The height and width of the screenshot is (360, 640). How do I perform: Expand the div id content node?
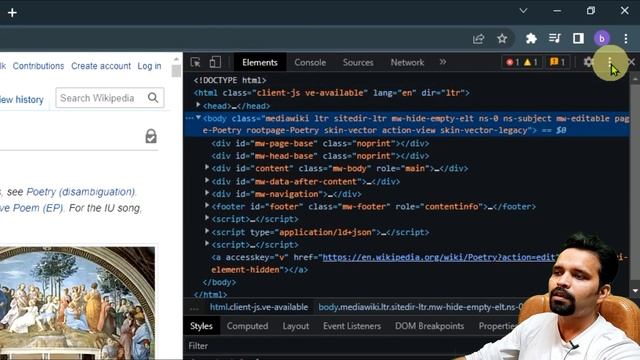pos(207,168)
